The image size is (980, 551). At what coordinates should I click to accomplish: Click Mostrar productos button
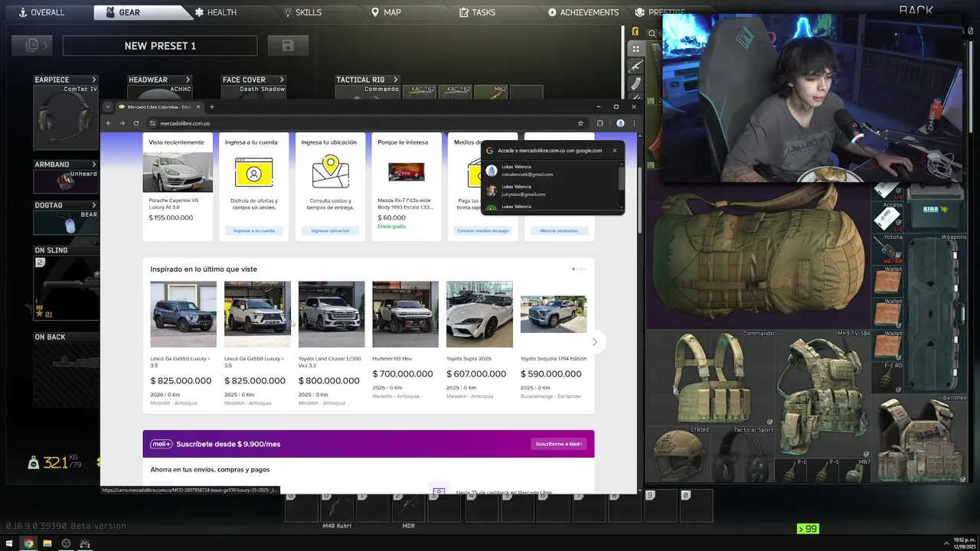pos(560,230)
